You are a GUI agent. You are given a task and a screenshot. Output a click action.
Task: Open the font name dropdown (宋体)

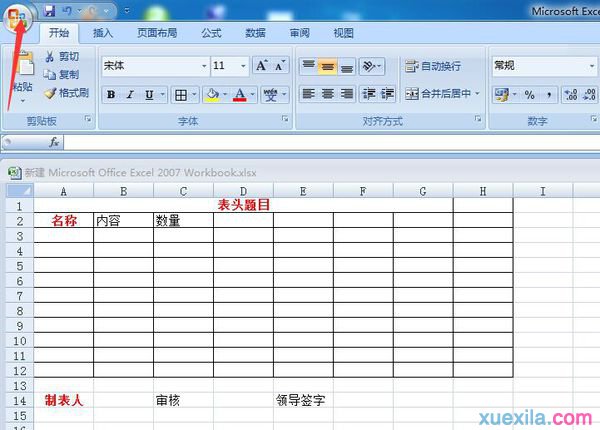tap(204, 66)
